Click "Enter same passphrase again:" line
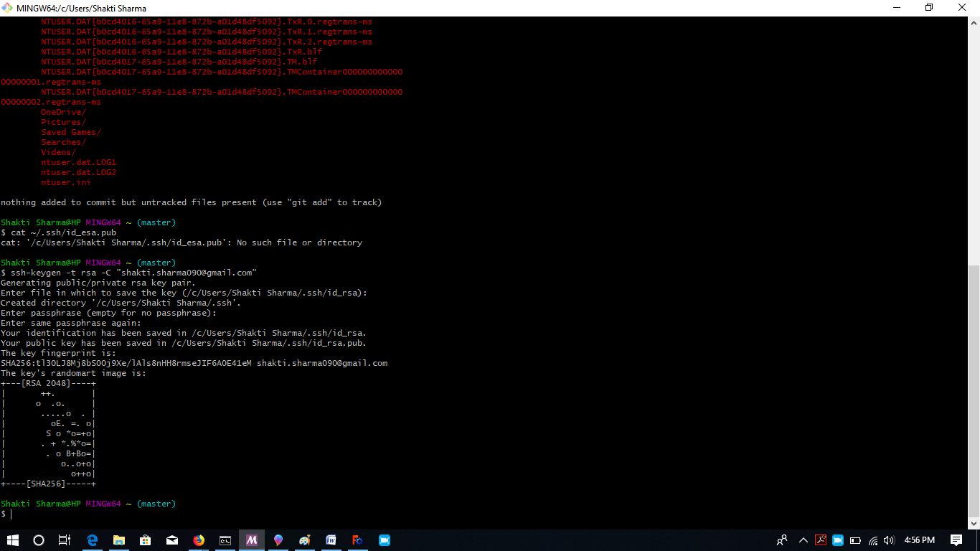Viewport: 980px width, 551px height. click(71, 323)
